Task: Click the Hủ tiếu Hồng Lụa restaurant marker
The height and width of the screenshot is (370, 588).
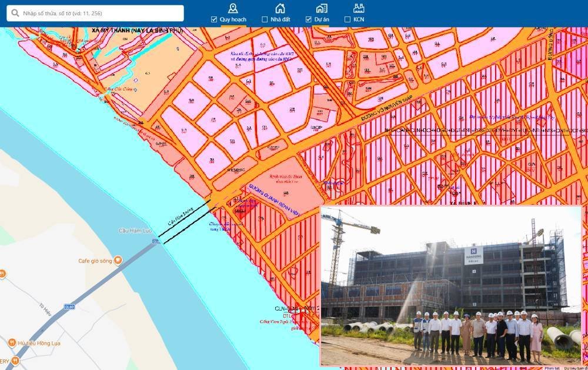Action: 11,343
